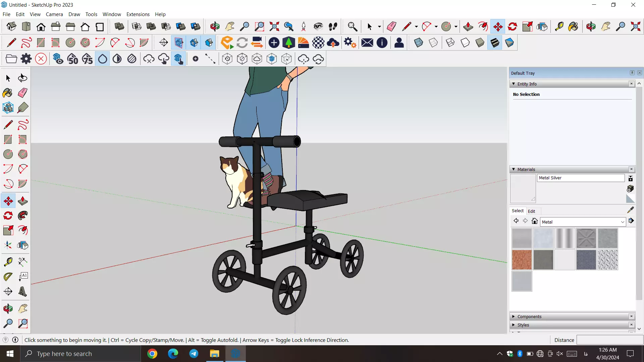Toggle Back Edges style
644x362 pixels.
[433, 43]
